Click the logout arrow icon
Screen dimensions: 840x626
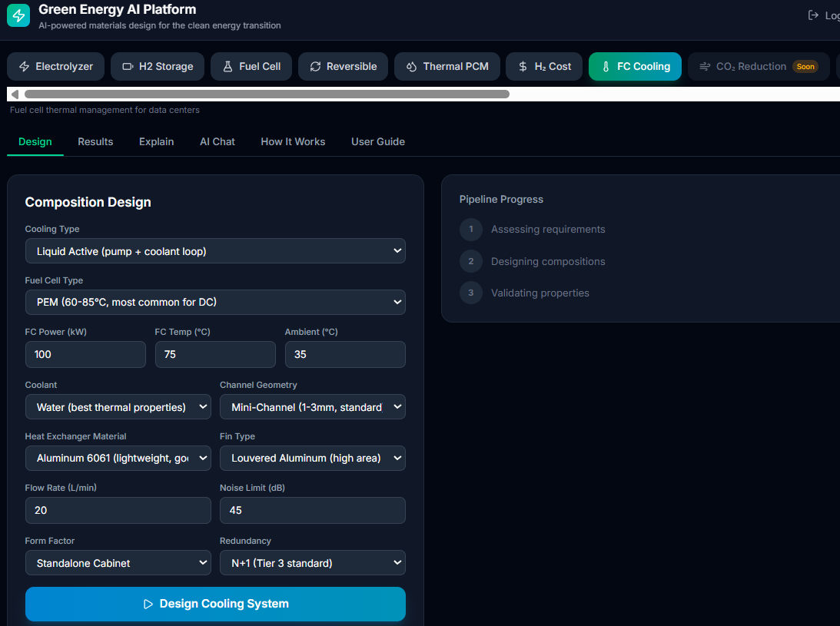[x=813, y=15]
